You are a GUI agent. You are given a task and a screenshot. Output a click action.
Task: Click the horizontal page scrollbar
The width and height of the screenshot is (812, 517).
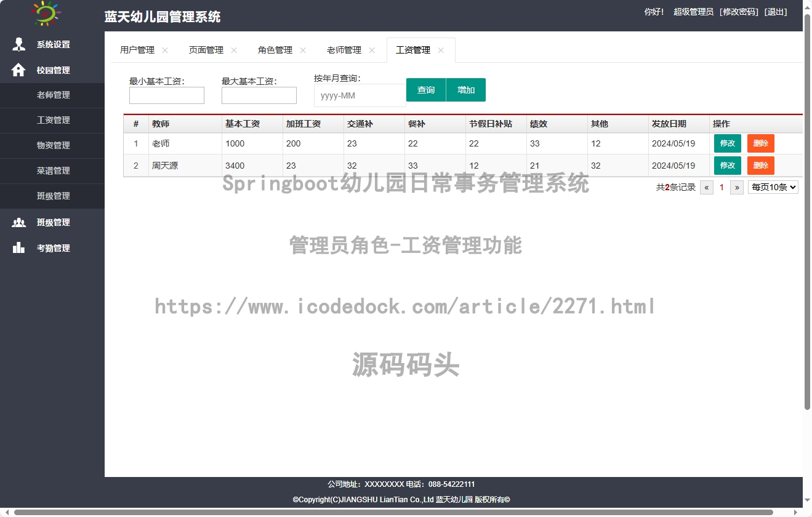click(x=394, y=512)
